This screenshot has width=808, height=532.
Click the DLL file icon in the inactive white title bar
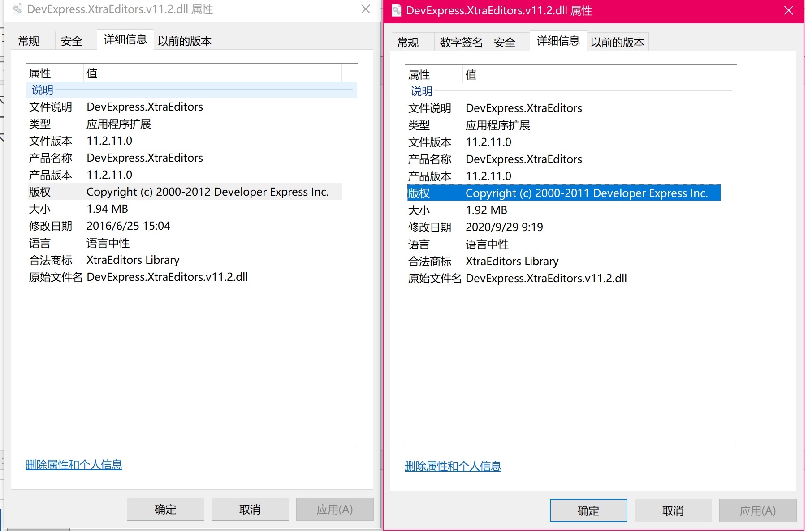(x=17, y=9)
